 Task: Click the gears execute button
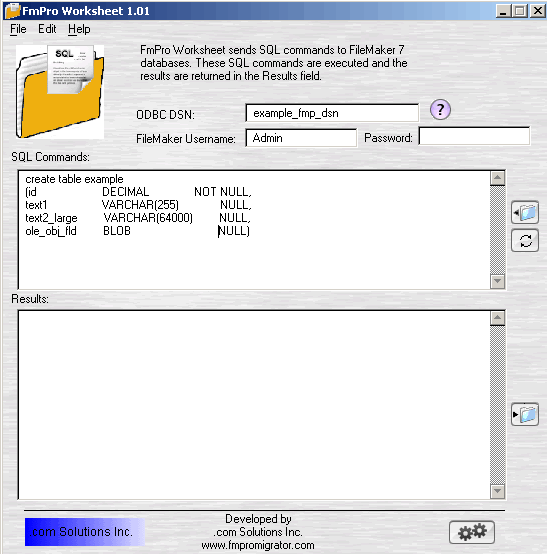(x=472, y=532)
